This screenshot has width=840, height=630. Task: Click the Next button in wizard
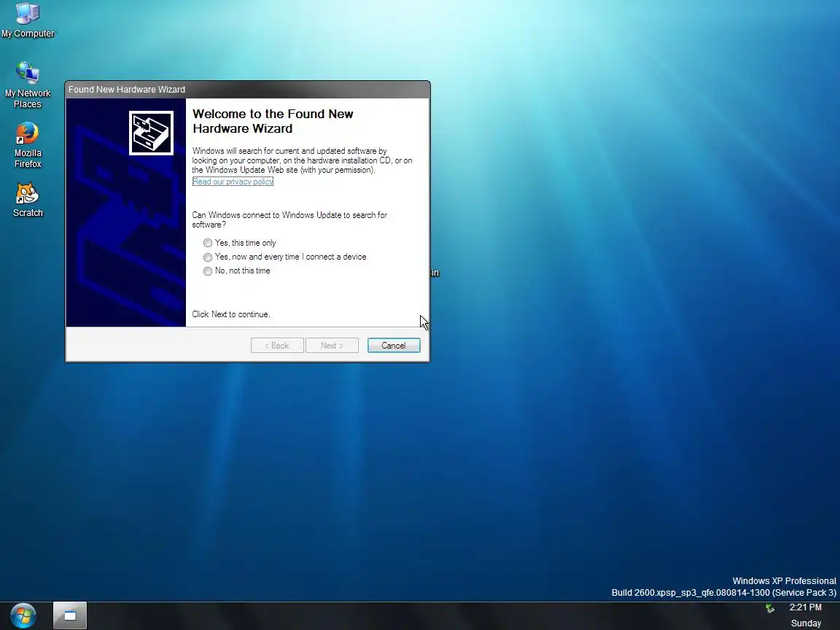click(x=332, y=346)
